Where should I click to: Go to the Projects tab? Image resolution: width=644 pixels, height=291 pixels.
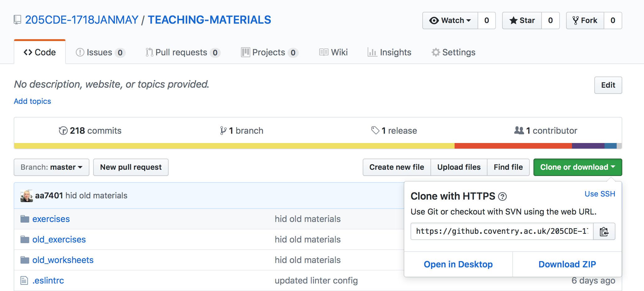tap(270, 52)
